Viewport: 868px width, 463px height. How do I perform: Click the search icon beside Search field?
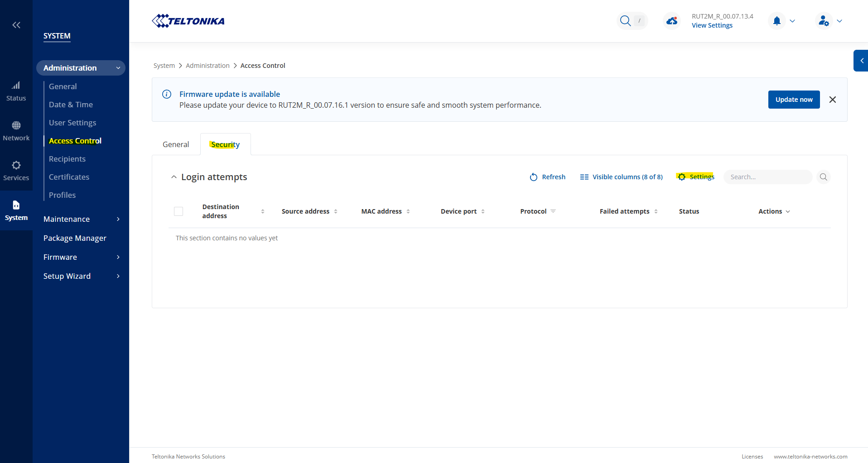click(x=823, y=177)
